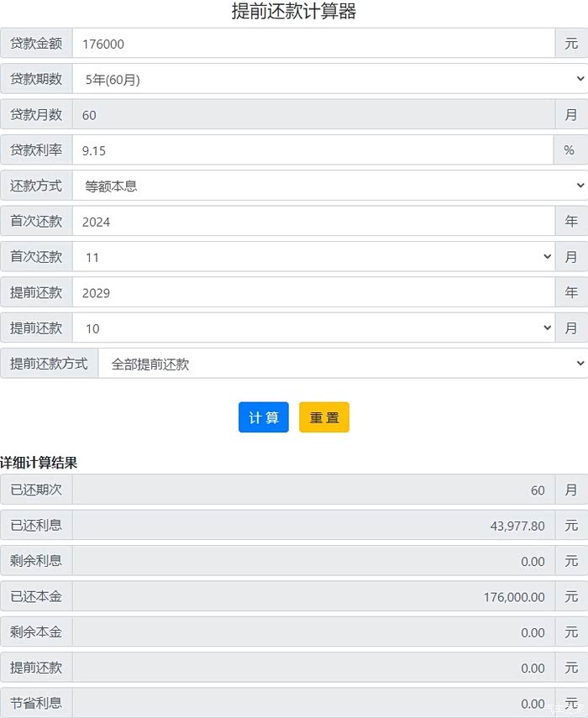
Task: Click the 已还本金 result showing 176,000.00
Action: click(x=313, y=597)
